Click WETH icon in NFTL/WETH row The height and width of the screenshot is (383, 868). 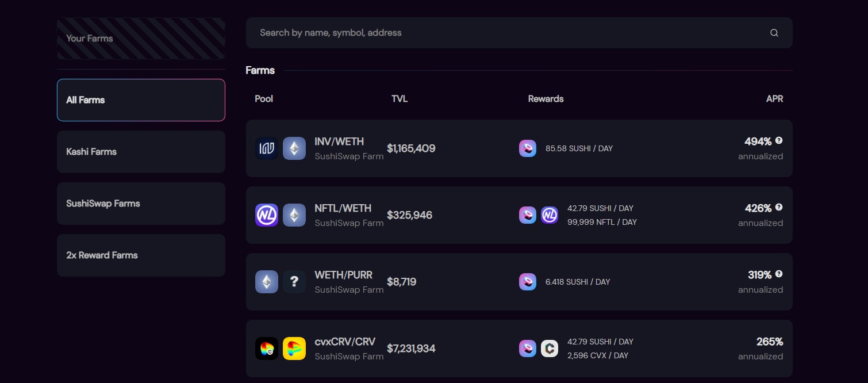click(x=294, y=215)
